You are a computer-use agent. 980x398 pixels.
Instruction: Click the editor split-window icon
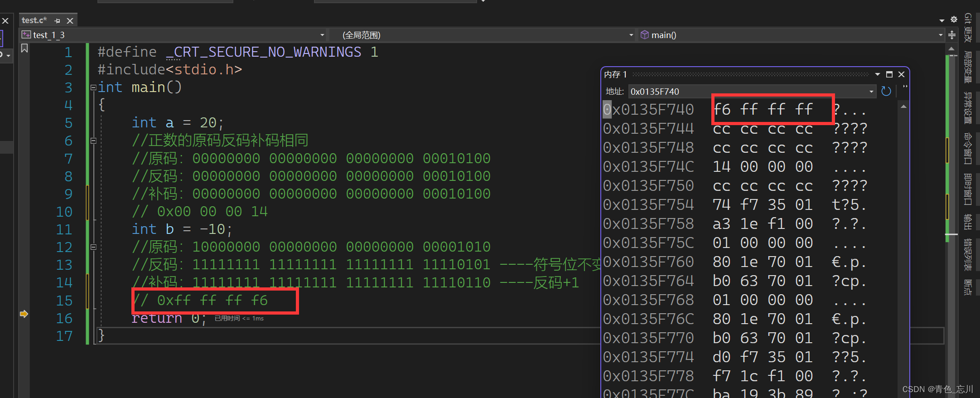(952, 35)
